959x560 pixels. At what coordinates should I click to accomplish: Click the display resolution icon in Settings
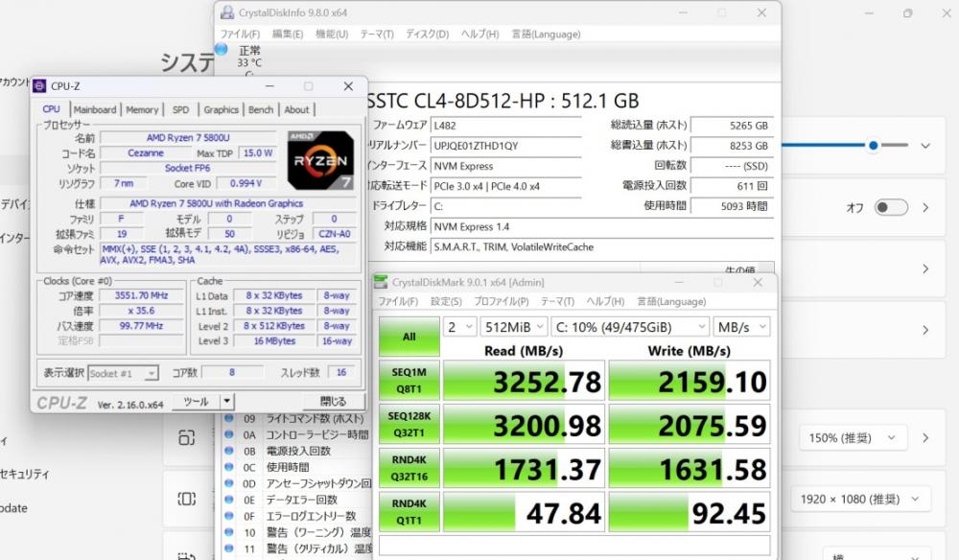tap(187, 499)
